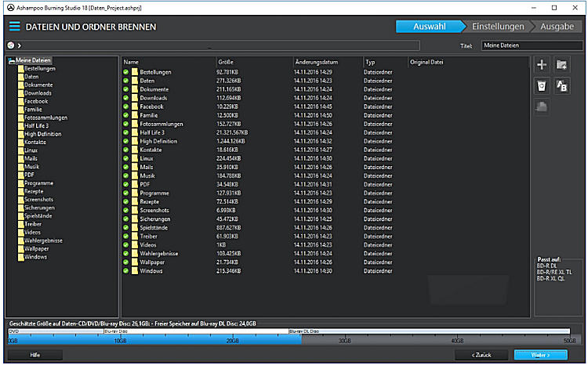Select Fotosammlungen in the folder tree

click(42, 117)
